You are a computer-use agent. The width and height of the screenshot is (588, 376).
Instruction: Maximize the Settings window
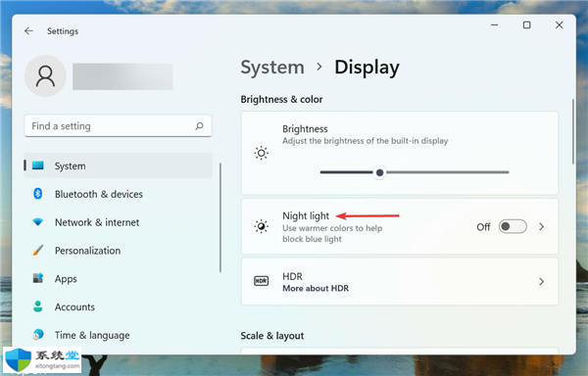pyautogui.click(x=527, y=25)
